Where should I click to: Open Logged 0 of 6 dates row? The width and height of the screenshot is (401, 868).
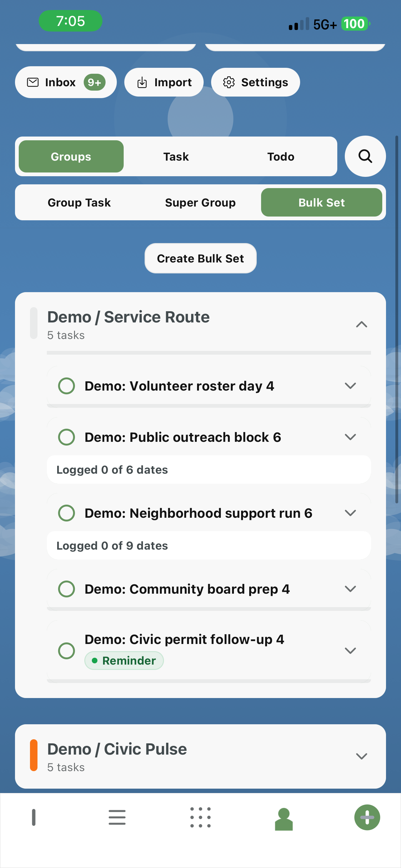pyautogui.click(x=209, y=470)
